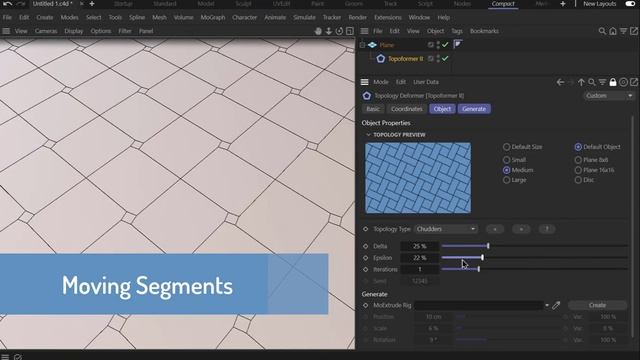This screenshot has width=640, height=360.
Task: Toggle Topoformer II enabled checkmark
Action: [x=445, y=59]
